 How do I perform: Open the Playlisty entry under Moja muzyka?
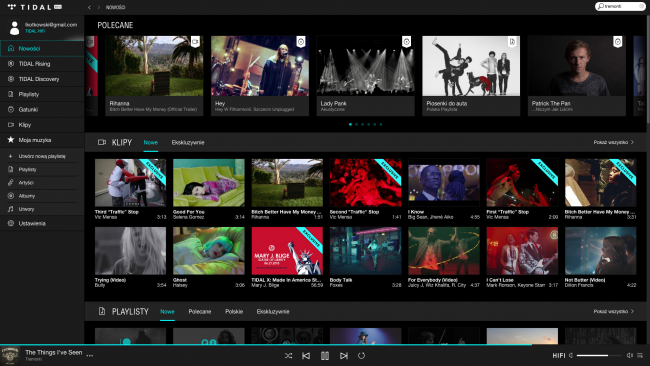(42, 170)
